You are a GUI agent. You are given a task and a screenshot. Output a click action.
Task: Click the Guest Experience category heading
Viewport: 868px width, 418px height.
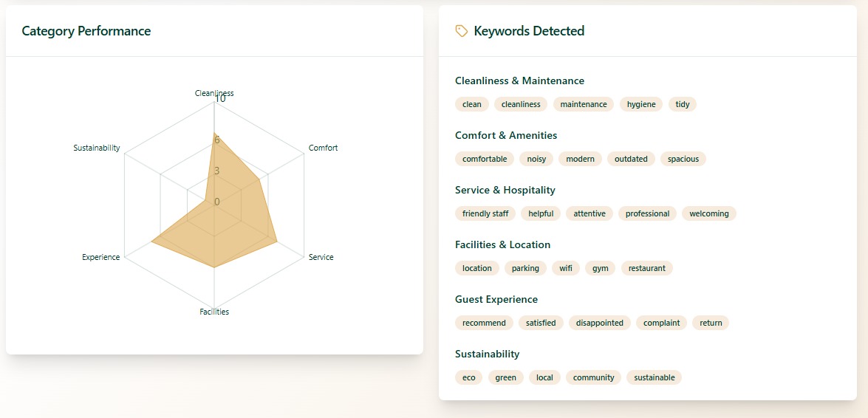(496, 299)
